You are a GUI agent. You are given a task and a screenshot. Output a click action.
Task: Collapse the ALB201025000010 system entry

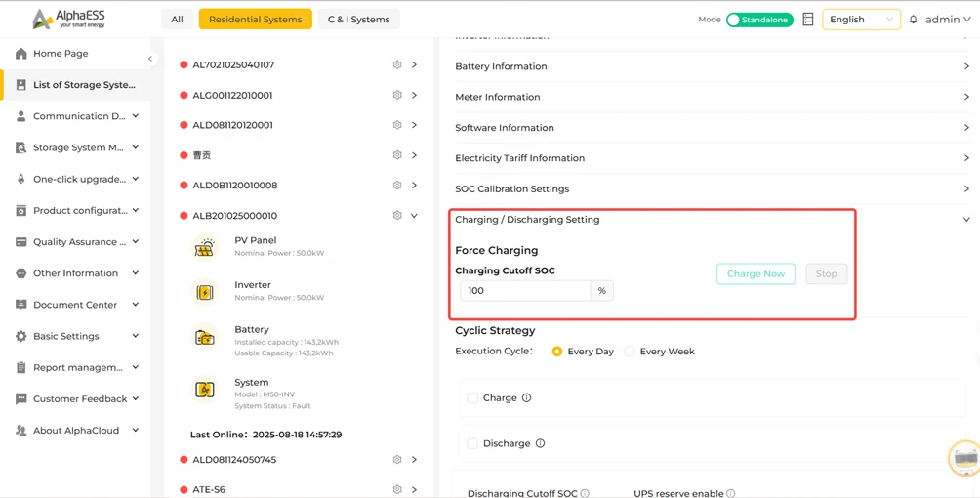click(414, 215)
